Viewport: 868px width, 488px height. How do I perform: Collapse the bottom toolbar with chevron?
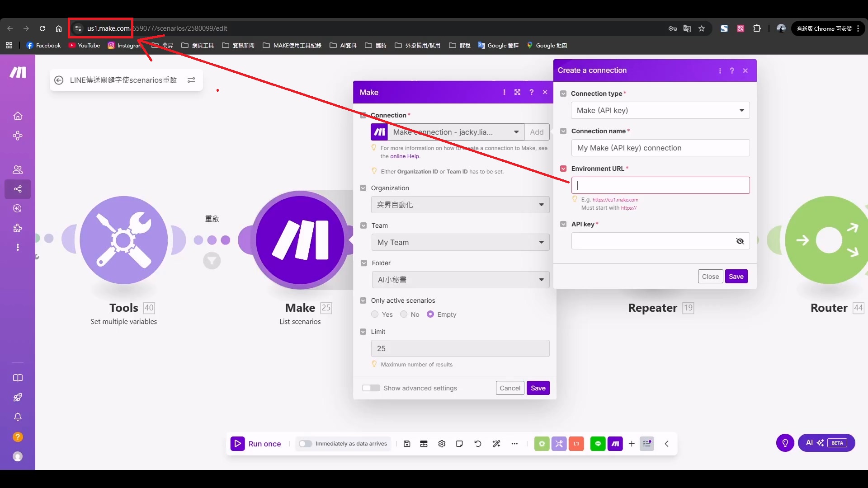tap(666, 444)
